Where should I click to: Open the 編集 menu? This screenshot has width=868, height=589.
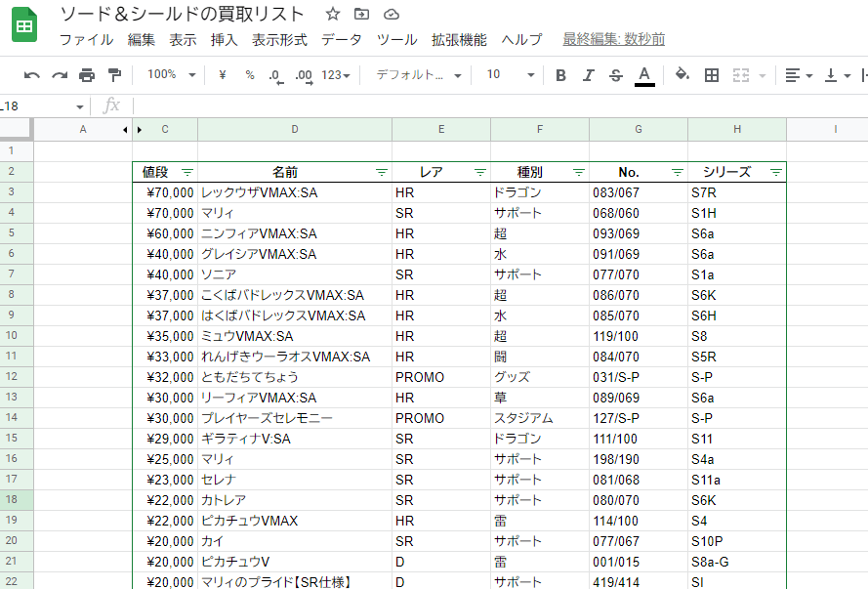click(x=142, y=40)
